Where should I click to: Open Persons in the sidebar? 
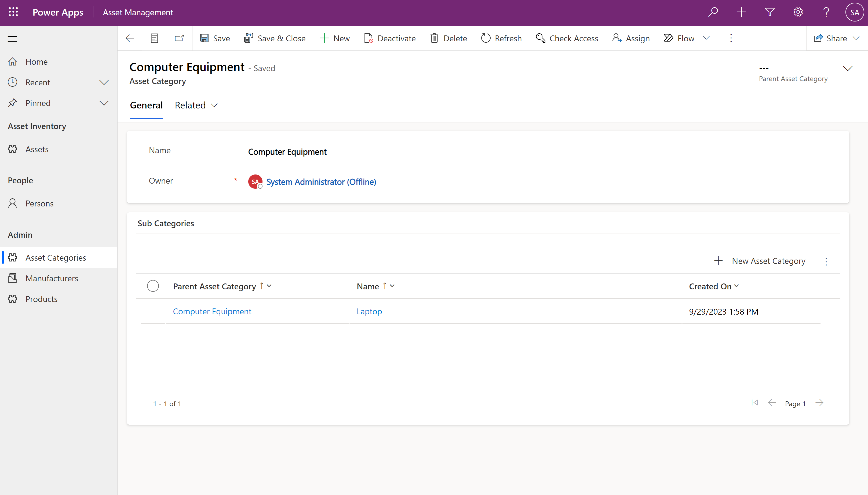pos(59,203)
